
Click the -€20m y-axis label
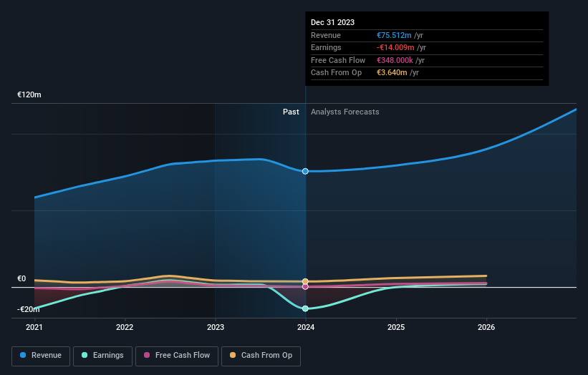click(29, 309)
